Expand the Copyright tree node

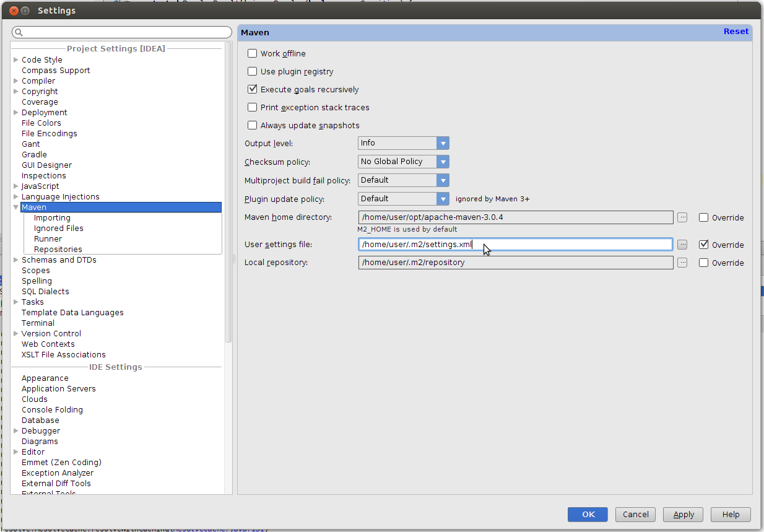pyautogui.click(x=16, y=92)
